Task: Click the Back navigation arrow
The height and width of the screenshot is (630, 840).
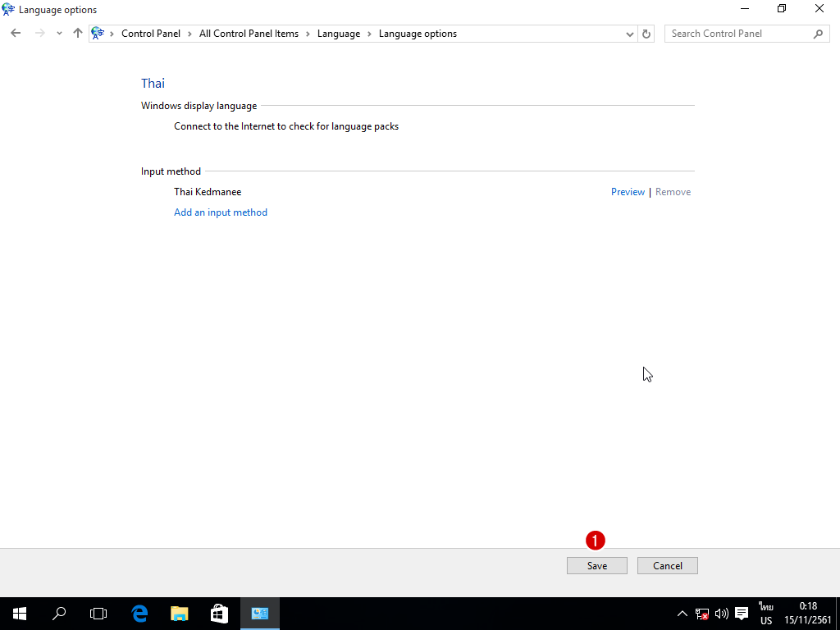Action: point(16,34)
